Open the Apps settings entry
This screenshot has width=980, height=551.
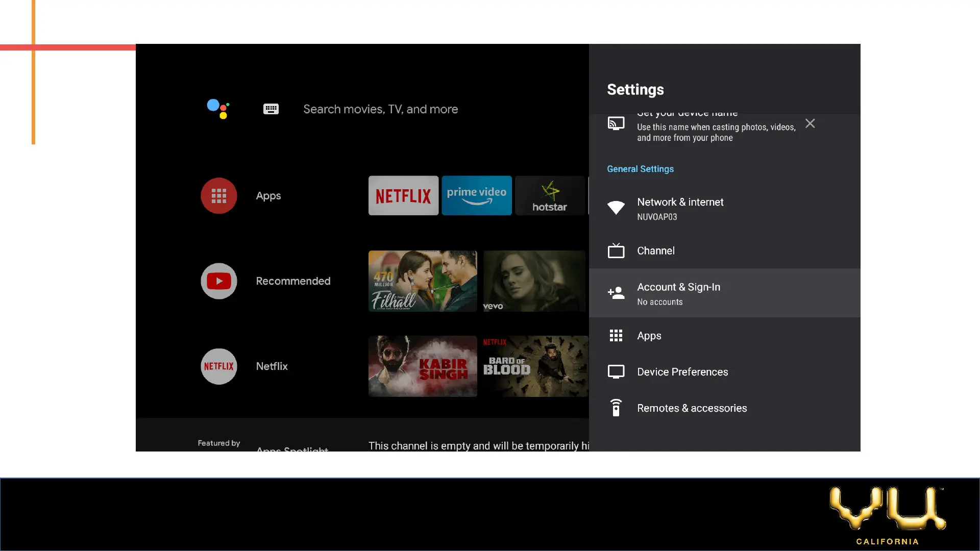tap(649, 336)
